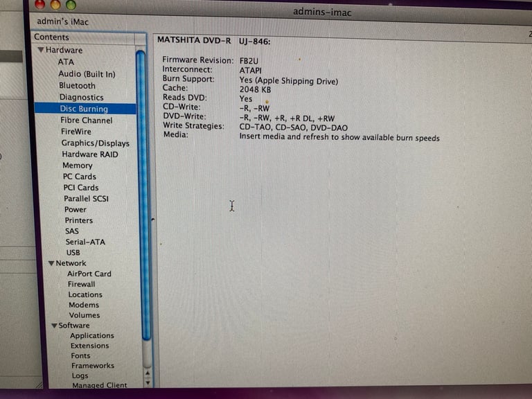This screenshot has width=532, height=399.
Task: Open Logs software entry
Action: point(80,375)
